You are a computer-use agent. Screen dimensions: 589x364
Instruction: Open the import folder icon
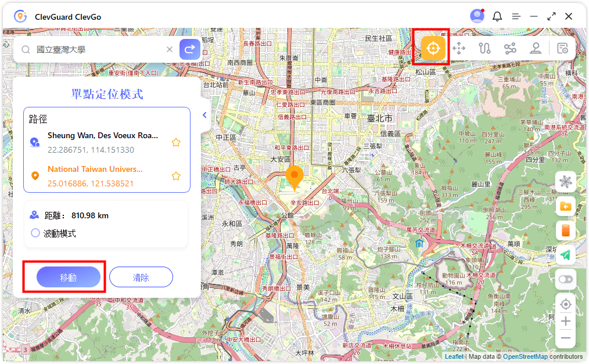[565, 206]
